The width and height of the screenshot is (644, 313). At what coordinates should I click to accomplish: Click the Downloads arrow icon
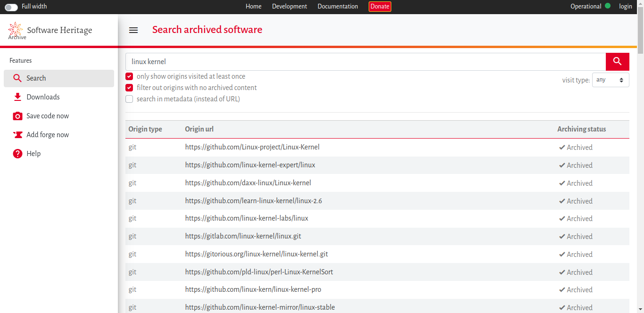coord(17,97)
